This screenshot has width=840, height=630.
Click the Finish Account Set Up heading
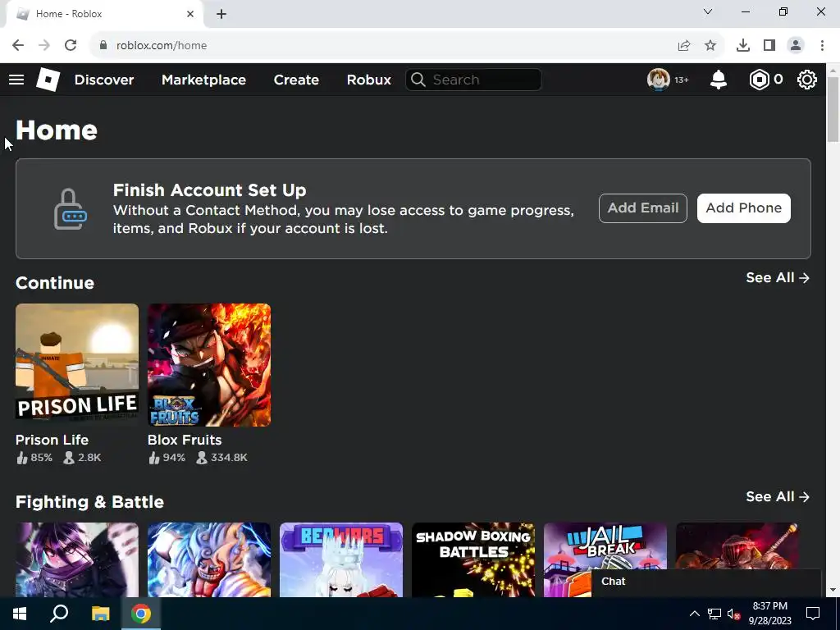tap(209, 190)
